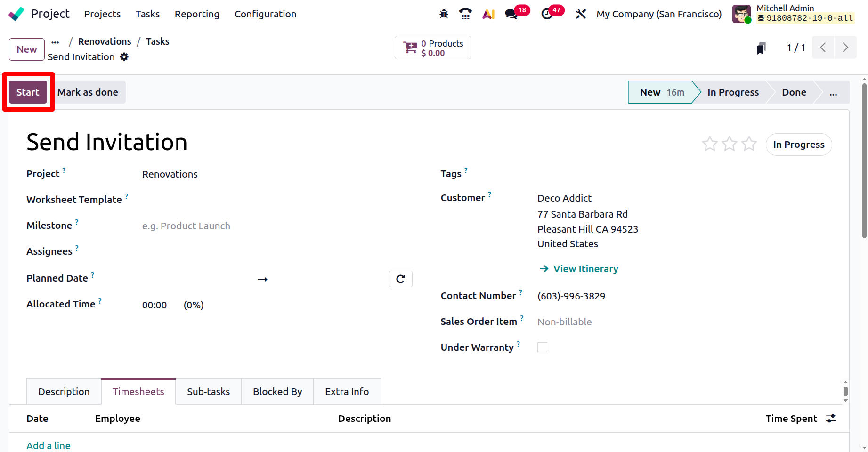Tick the Under Warranty checkbox
Screen dimensions: 868x452
543,347
